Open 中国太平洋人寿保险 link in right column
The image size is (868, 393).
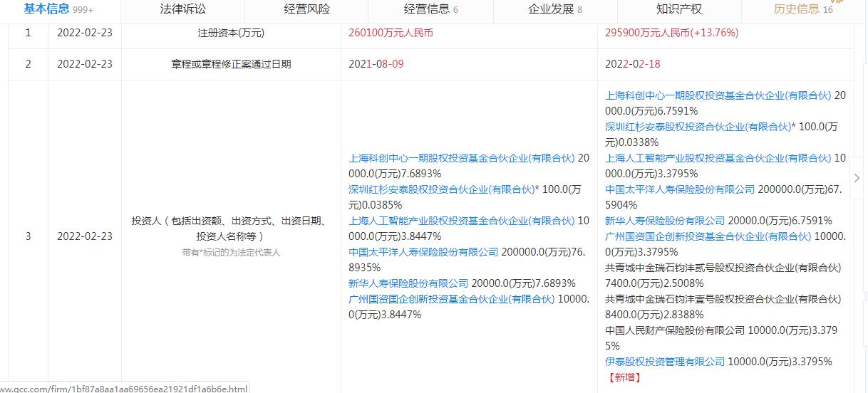click(680, 189)
